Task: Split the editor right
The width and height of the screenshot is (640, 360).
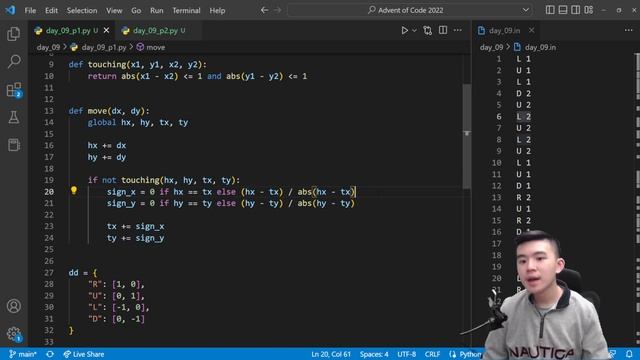Action: click(x=443, y=30)
